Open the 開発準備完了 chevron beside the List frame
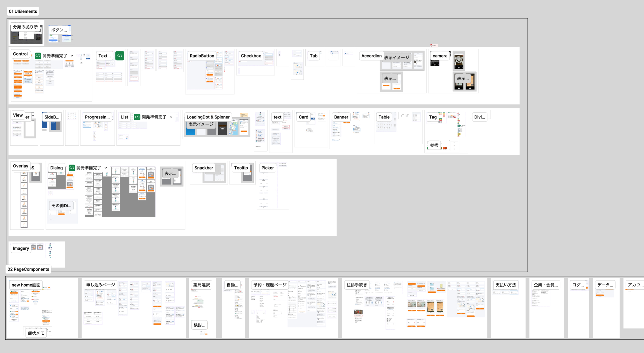This screenshot has width=644, height=353. [171, 117]
